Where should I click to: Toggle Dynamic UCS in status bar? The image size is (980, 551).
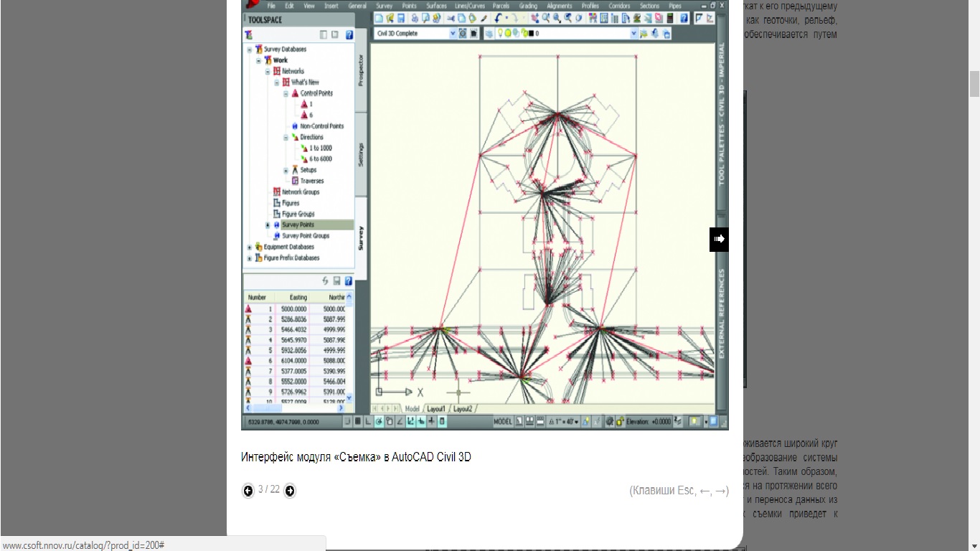point(410,421)
